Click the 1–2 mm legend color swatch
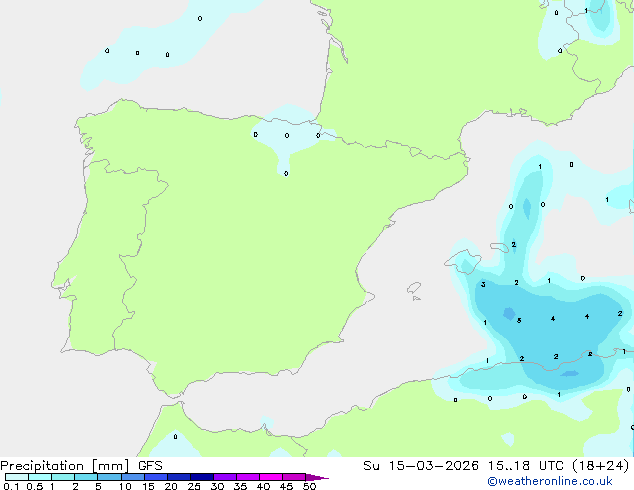 63,477
